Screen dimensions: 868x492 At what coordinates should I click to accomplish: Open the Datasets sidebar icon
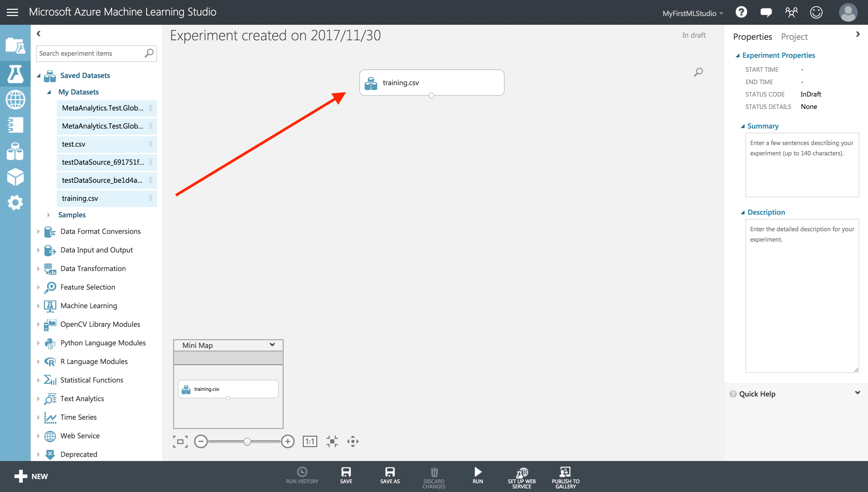coord(15,151)
